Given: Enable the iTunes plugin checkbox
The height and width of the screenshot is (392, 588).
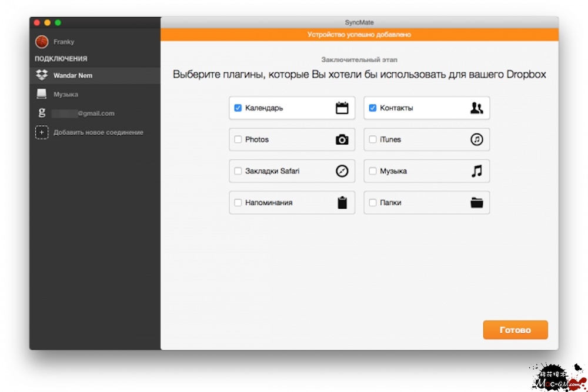Looking at the screenshot, I should (373, 140).
